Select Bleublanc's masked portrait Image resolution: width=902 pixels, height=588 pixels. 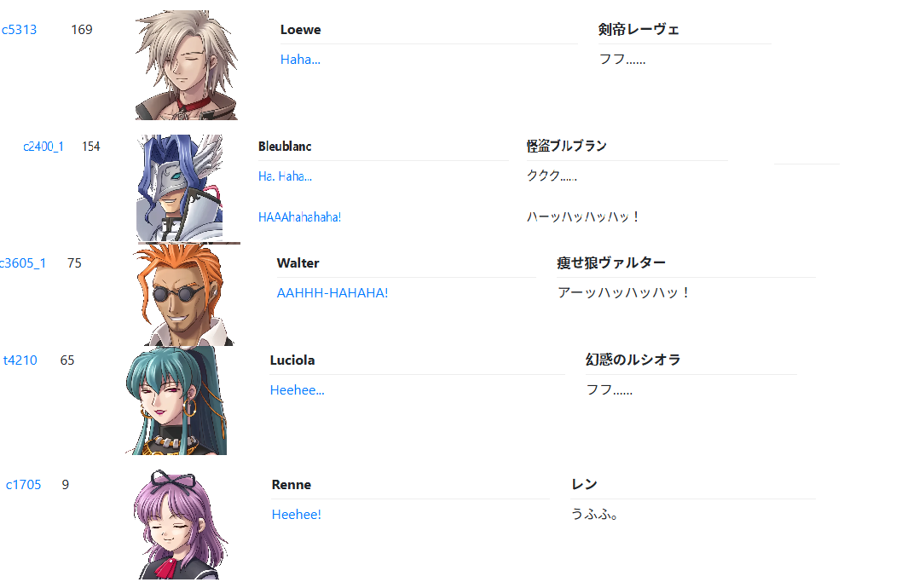click(x=180, y=188)
